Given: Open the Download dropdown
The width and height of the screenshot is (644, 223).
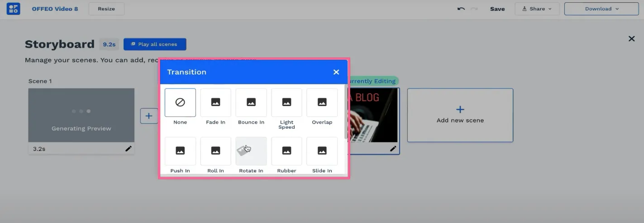Looking at the screenshot, I should [x=601, y=9].
